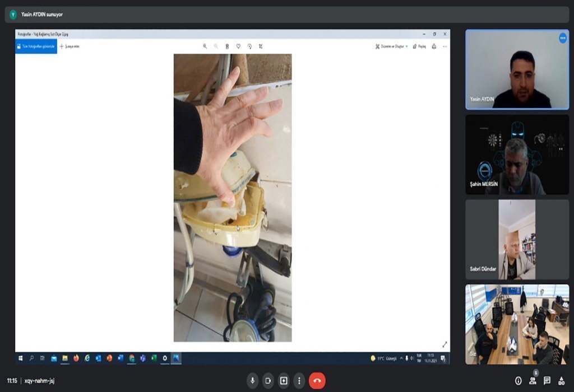Click the present screen button
The image size is (574, 392).
[284, 381]
